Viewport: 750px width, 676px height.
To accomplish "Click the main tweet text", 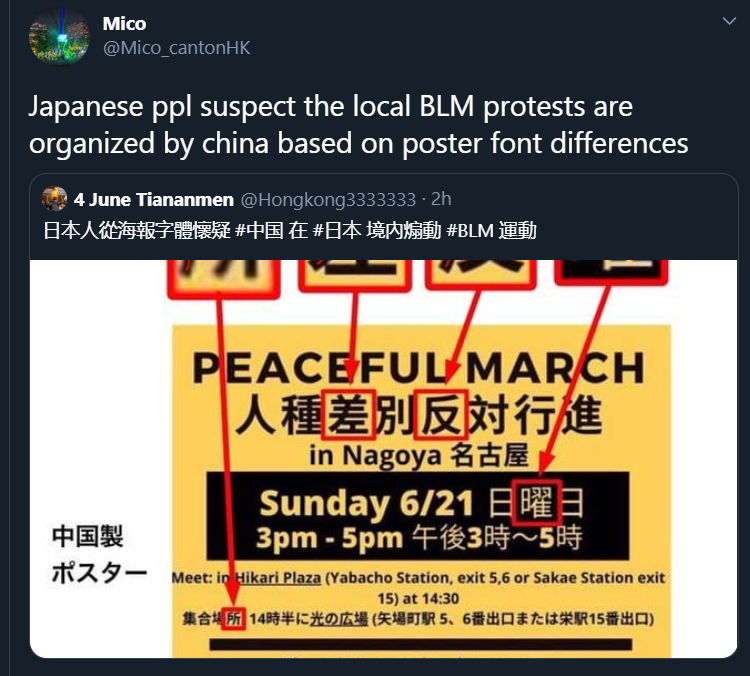I will tap(359, 124).
